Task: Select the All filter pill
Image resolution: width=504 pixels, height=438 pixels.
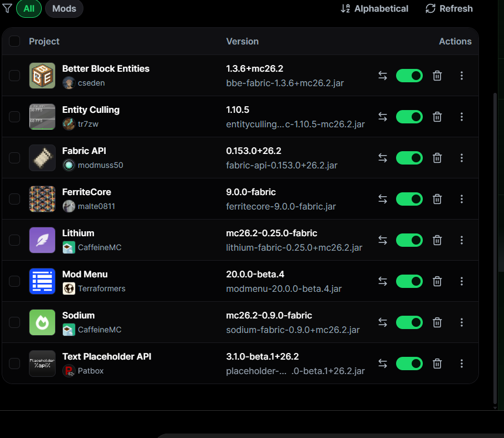Action: pos(29,9)
